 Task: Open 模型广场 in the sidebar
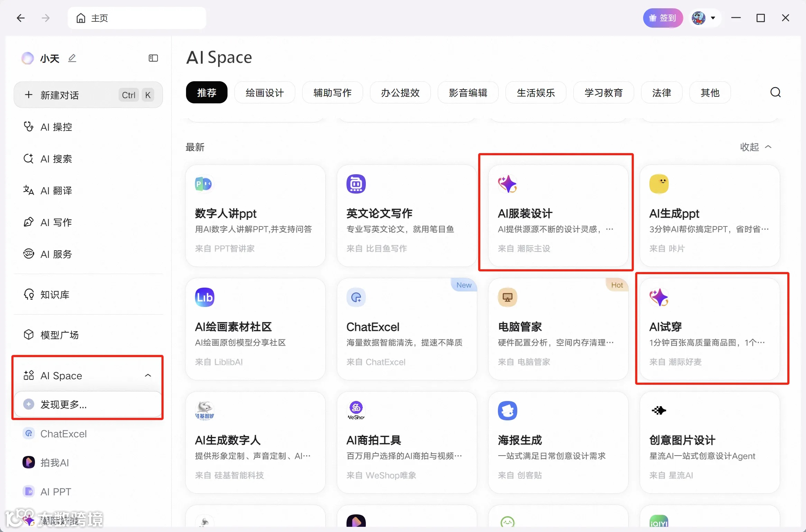(59, 335)
